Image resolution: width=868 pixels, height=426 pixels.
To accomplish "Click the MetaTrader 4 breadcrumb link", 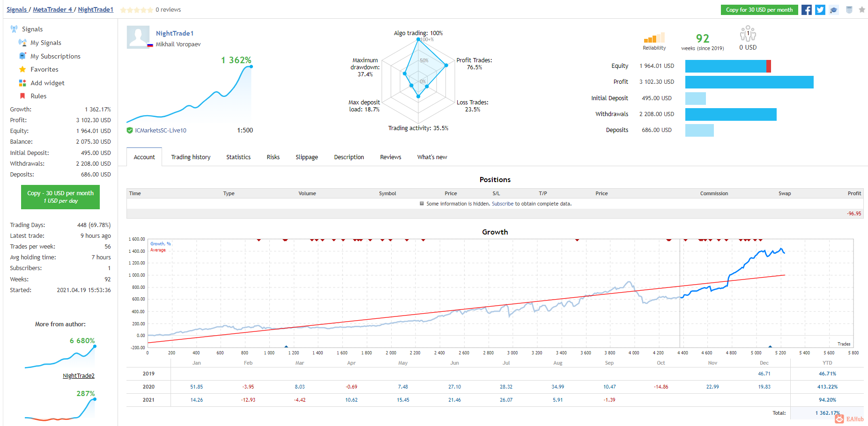I will (x=52, y=9).
